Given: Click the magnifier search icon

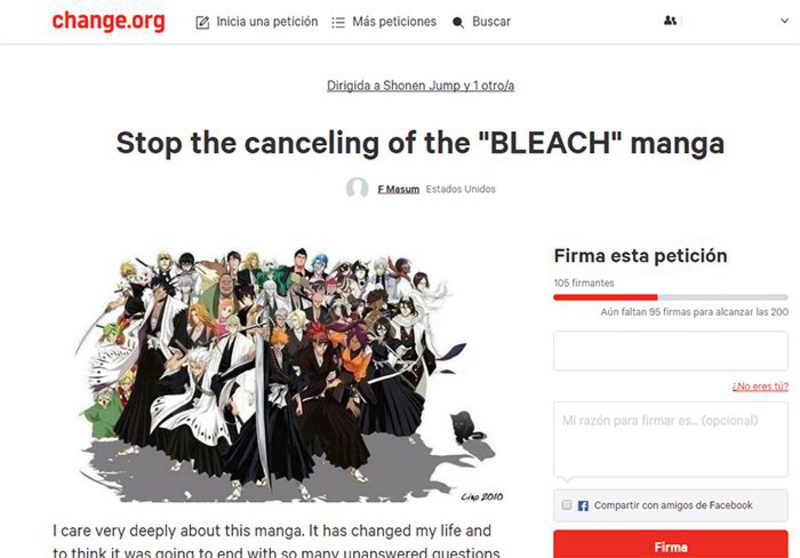Looking at the screenshot, I should tap(458, 22).
